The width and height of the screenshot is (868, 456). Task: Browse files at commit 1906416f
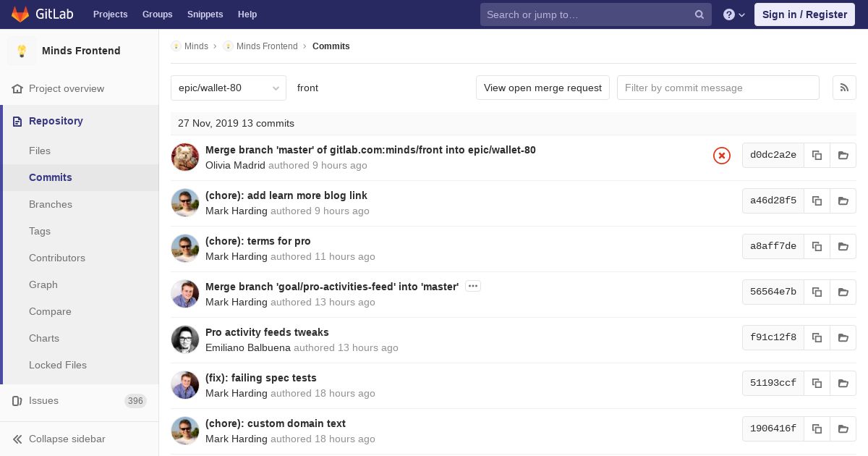[843, 428]
